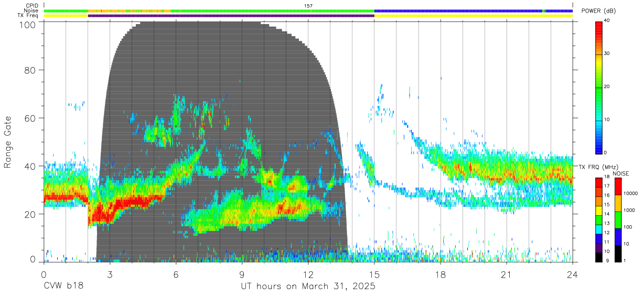Click the 100 tick on Range Gate axis

[28, 25]
